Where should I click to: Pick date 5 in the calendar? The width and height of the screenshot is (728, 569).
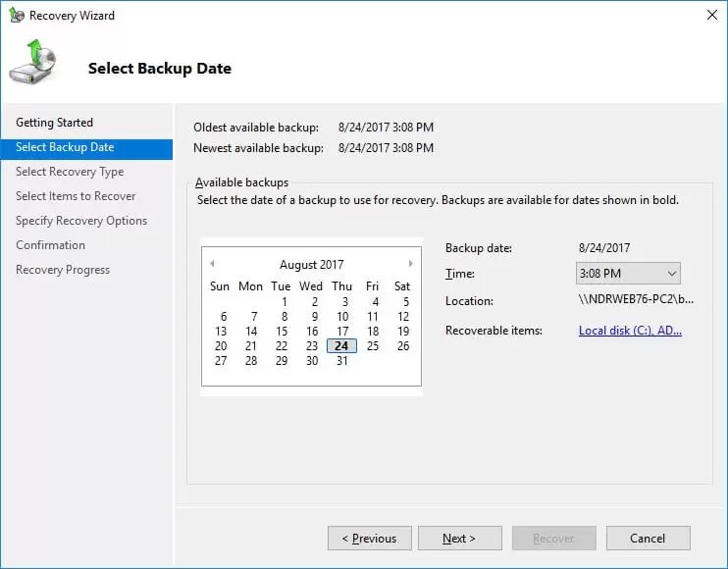406,302
